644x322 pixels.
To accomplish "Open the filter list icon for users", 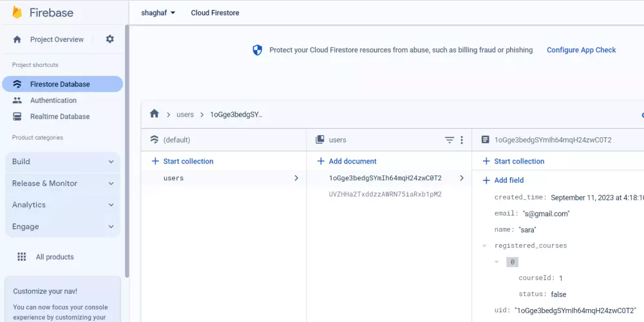I will tap(450, 140).
